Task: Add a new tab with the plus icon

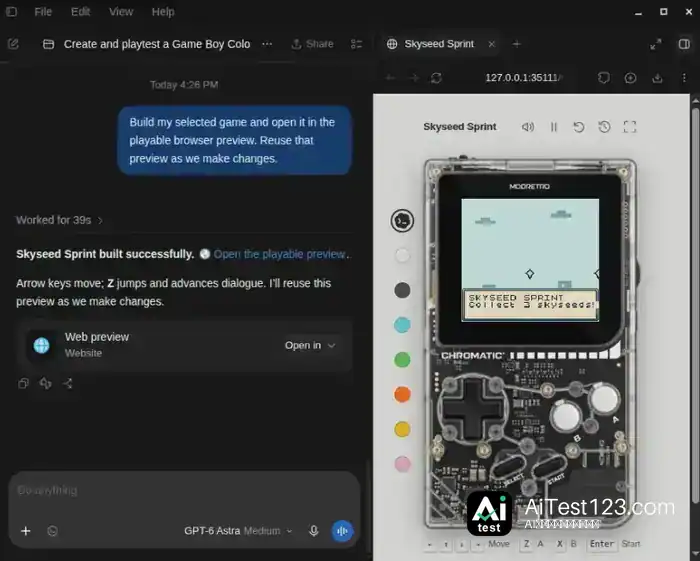Action: click(x=517, y=44)
